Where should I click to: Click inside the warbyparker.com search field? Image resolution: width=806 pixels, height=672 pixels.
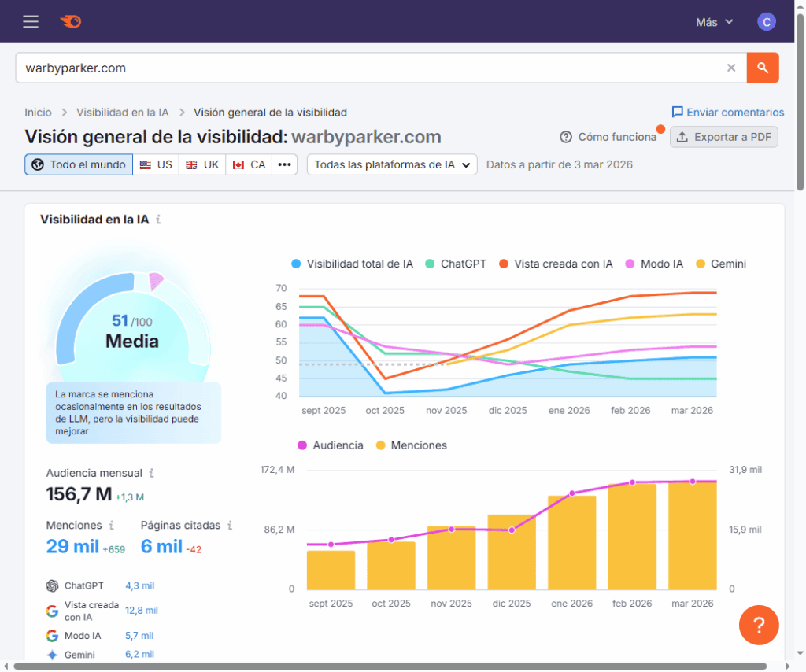[x=236, y=68]
